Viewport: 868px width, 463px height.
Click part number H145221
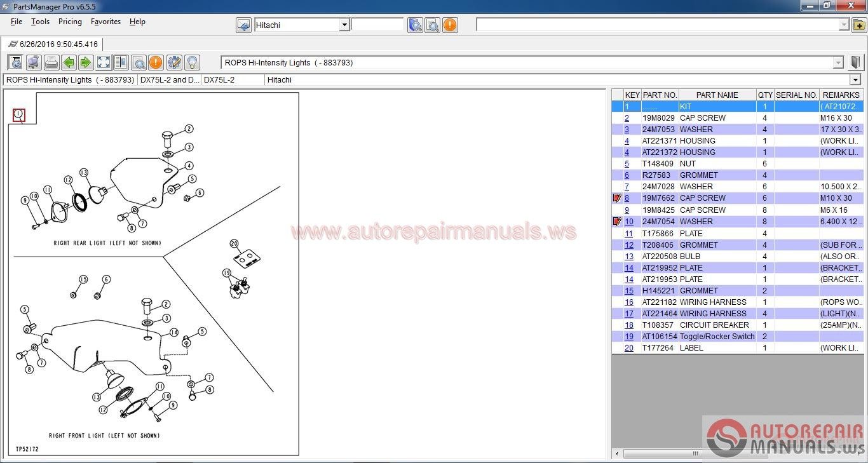pyautogui.click(x=658, y=291)
